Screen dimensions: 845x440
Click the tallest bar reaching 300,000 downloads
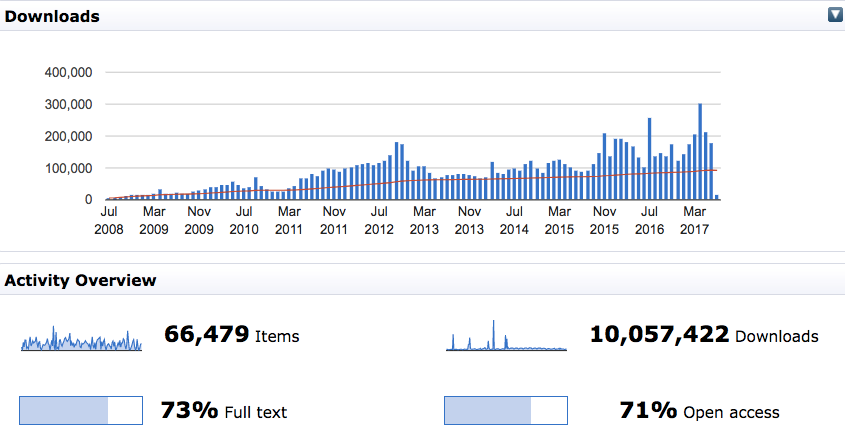click(x=700, y=152)
